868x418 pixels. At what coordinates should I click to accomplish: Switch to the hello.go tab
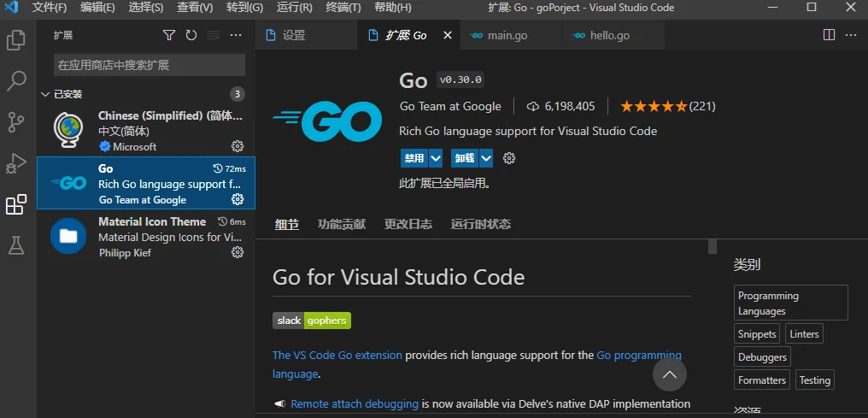click(x=614, y=35)
